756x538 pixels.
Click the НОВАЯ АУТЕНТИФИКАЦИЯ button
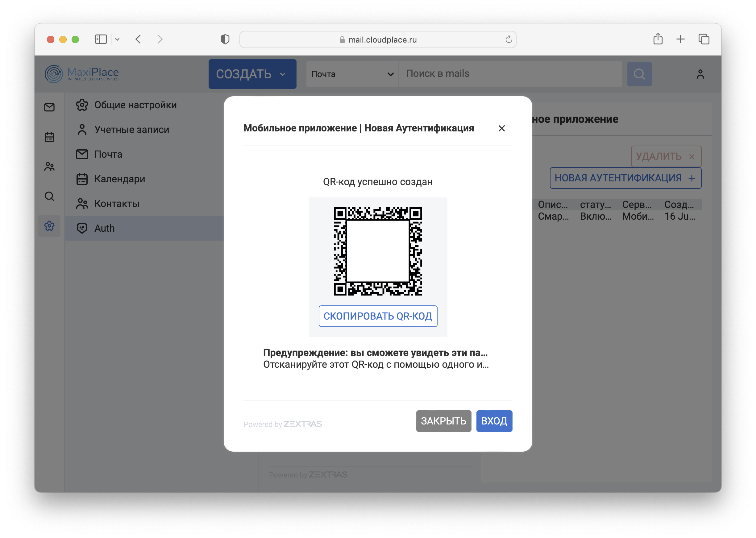pos(625,178)
